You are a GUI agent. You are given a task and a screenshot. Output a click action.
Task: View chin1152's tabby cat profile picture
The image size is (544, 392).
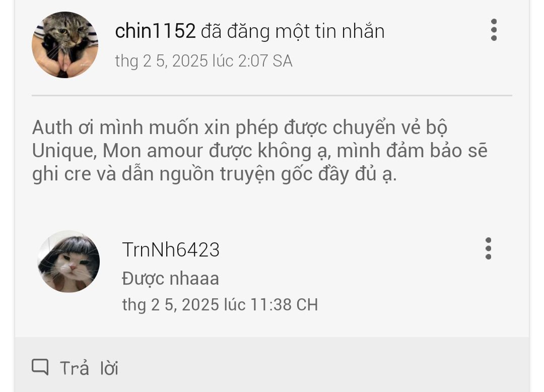[x=65, y=45]
